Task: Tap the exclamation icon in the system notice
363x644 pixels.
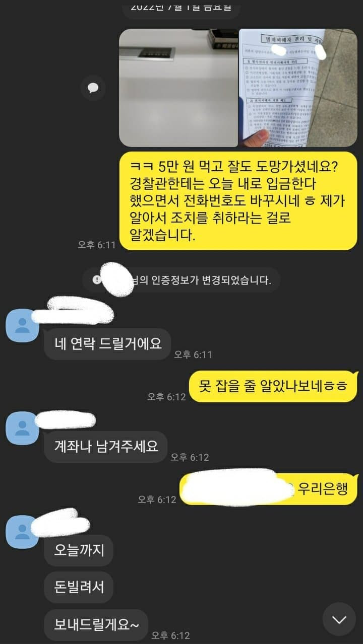Action: tap(97, 280)
